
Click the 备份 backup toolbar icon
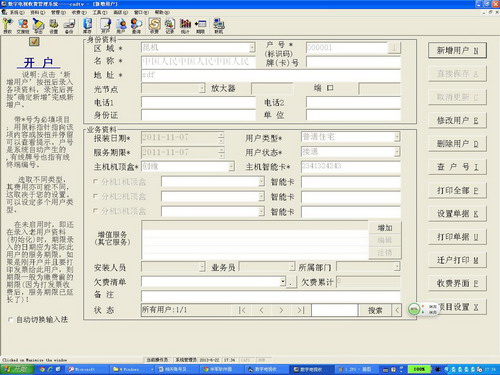[x=69, y=26]
